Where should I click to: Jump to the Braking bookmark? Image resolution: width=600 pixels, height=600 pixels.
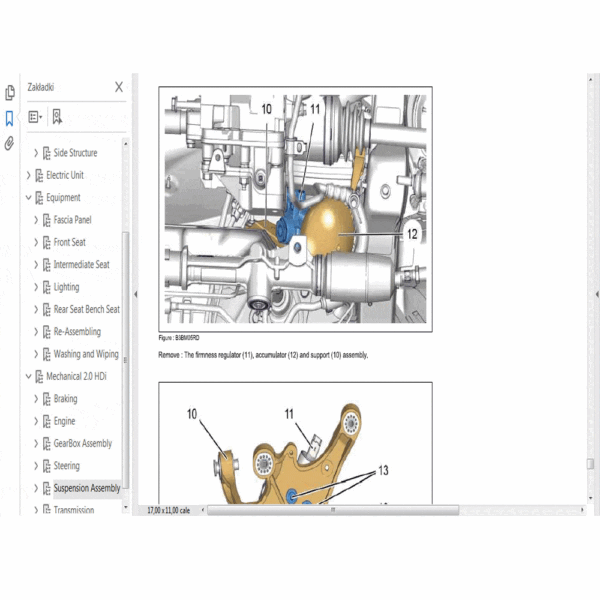[65, 399]
